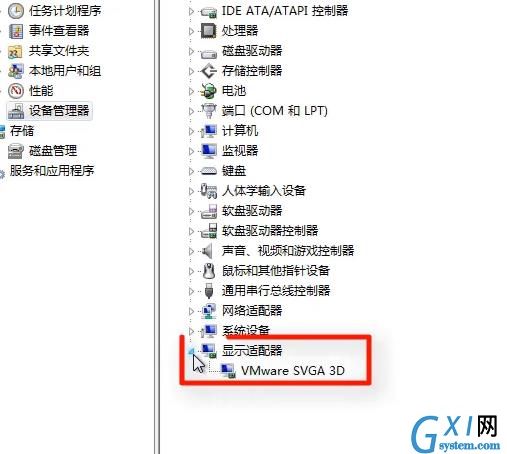Select Services and Applications node
The image size is (507, 454).
point(52,171)
